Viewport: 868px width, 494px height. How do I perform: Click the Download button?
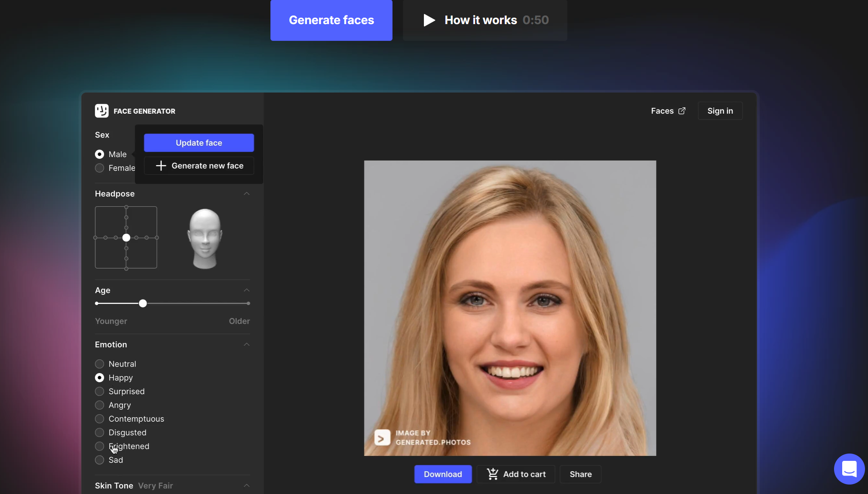[x=442, y=473]
